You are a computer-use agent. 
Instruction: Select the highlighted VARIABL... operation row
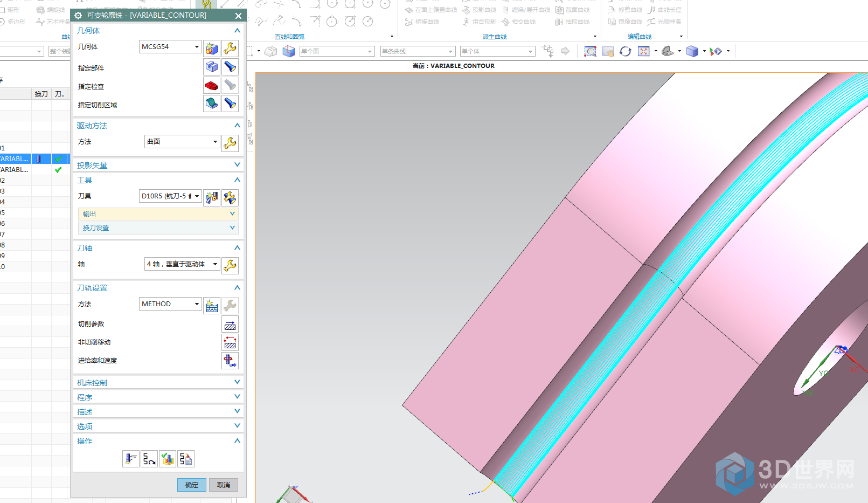coord(34,159)
